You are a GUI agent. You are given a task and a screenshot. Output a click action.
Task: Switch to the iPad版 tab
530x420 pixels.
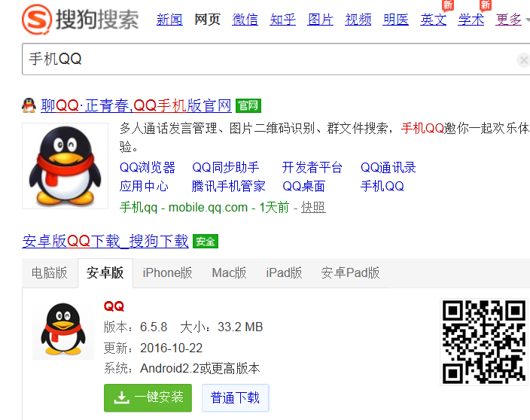pos(284,272)
